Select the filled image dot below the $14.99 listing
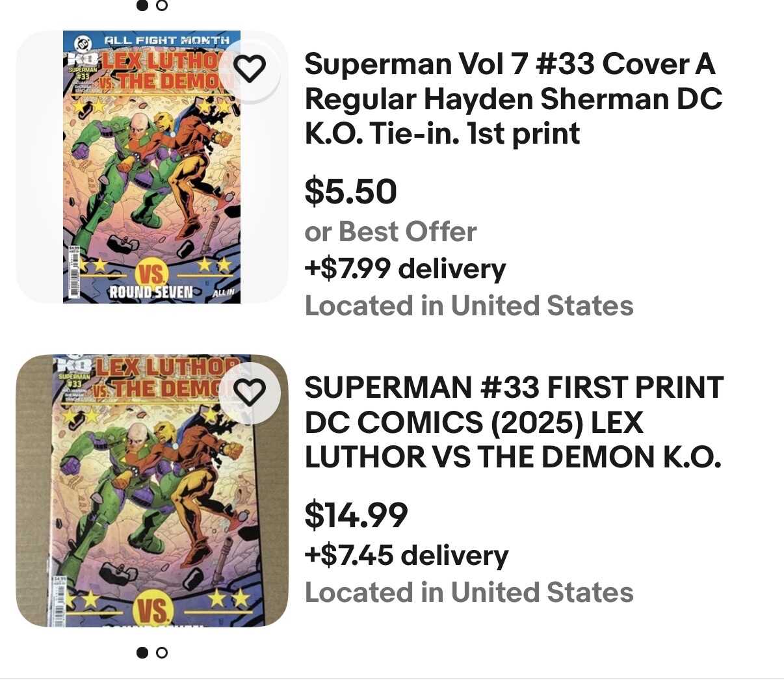Screen dimensions: 784x680 [142, 652]
